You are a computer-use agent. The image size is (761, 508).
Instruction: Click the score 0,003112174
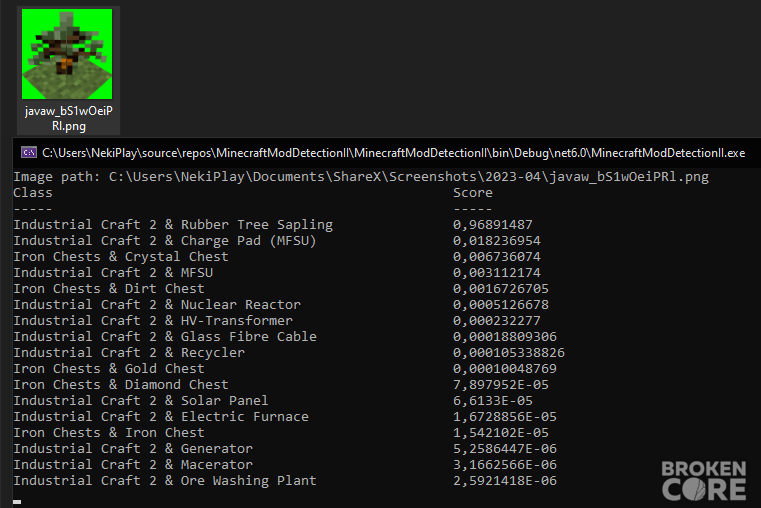pyautogui.click(x=496, y=273)
